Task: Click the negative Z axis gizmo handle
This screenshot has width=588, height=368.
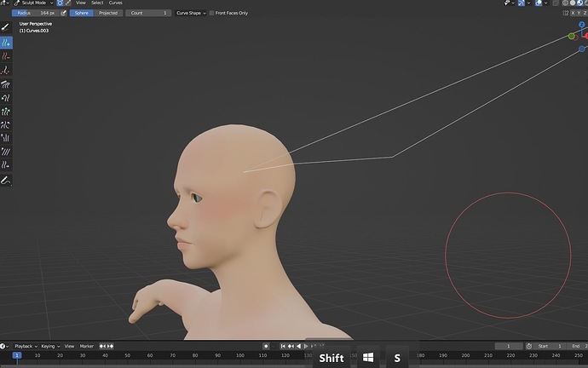Action: [582, 49]
